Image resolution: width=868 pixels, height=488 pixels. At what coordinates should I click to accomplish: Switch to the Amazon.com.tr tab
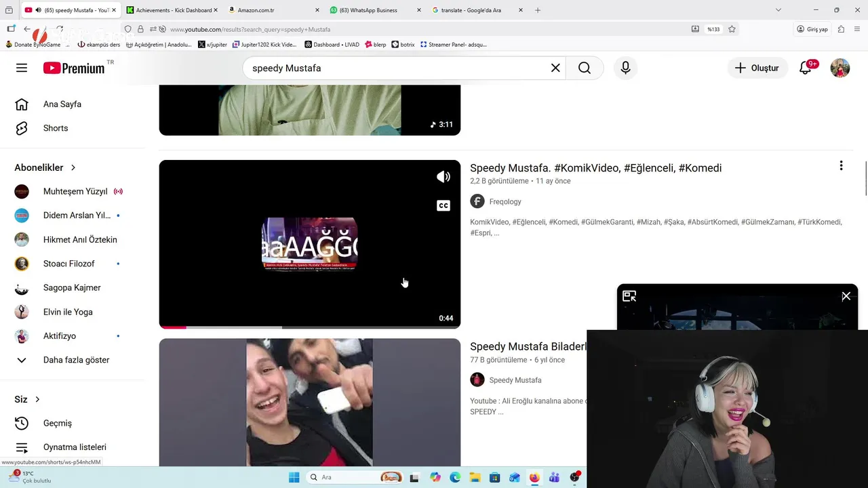[x=274, y=10]
